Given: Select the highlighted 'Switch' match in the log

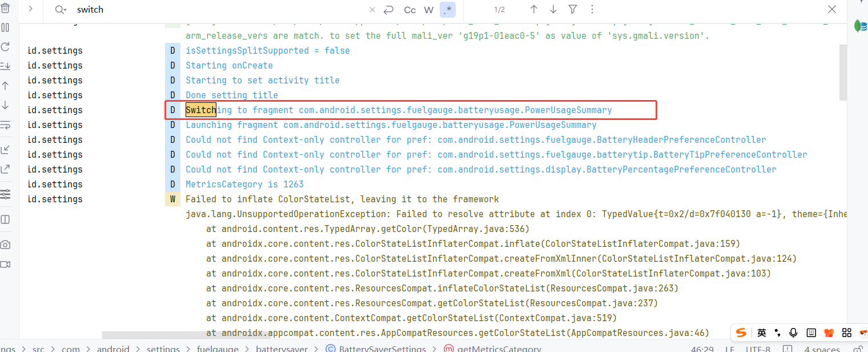Looking at the screenshot, I should 201,110.
